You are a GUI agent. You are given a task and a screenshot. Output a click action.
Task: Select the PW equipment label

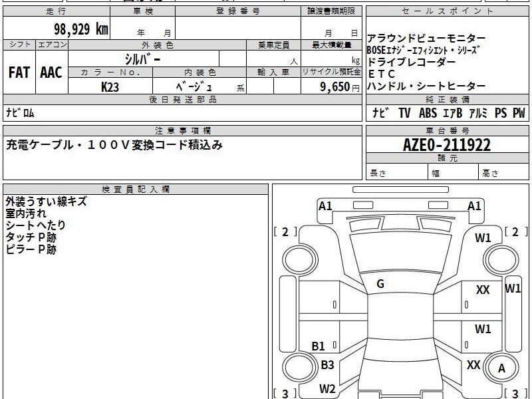pyautogui.click(x=519, y=112)
